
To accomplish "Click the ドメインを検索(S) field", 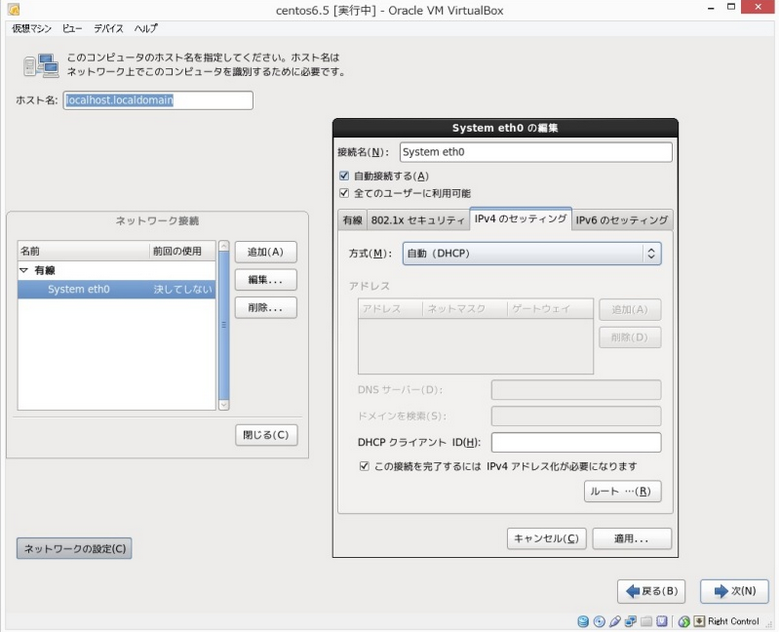I will (x=576, y=416).
